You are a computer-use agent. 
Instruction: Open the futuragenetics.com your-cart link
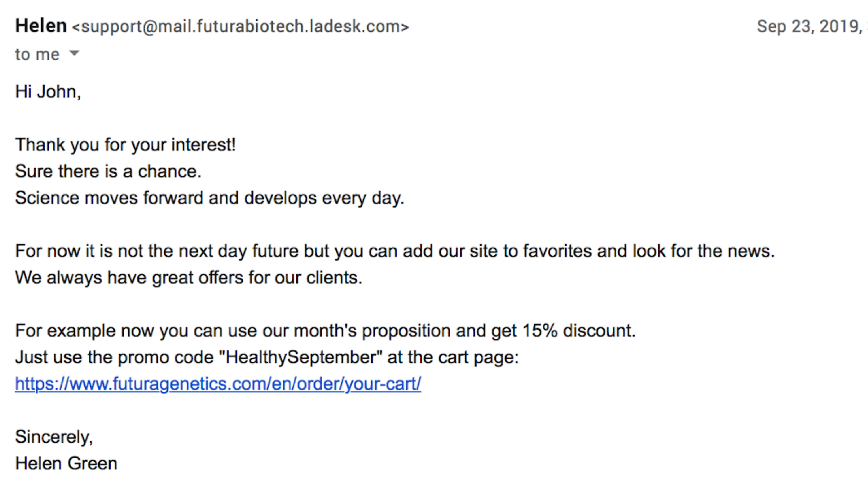click(x=218, y=384)
